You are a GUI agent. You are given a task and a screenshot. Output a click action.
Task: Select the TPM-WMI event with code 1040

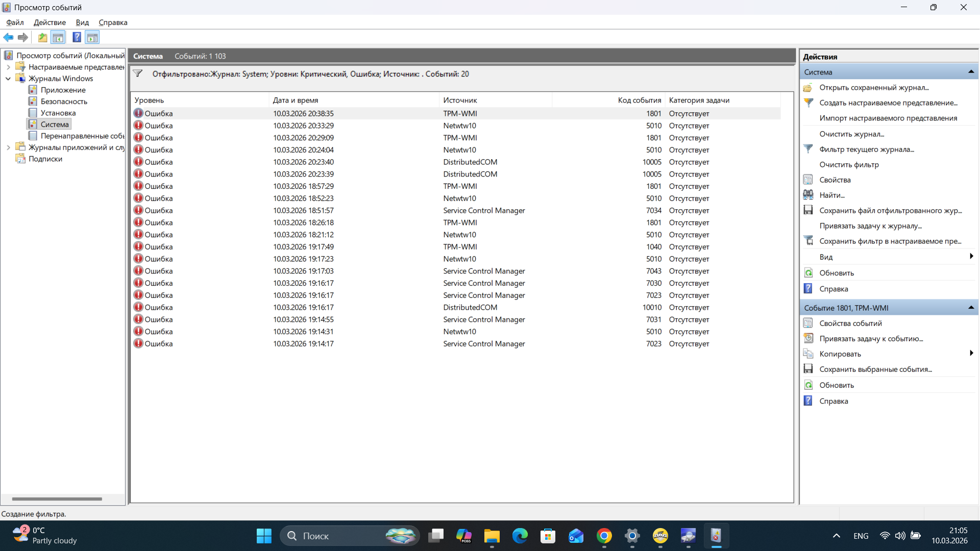click(x=456, y=247)
